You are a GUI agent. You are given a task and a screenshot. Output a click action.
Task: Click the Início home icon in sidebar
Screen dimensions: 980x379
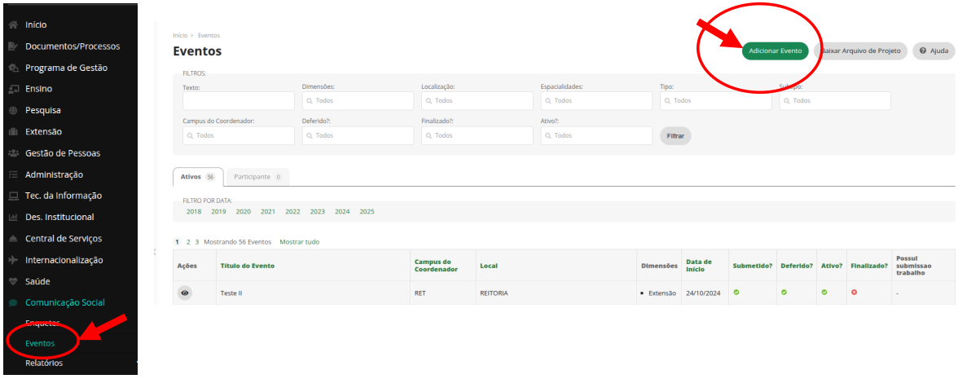[13, 25]
